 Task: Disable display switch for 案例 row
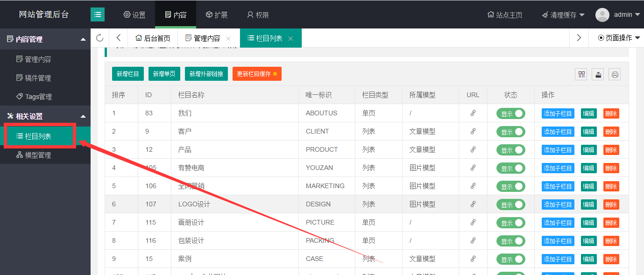point(510,259)
